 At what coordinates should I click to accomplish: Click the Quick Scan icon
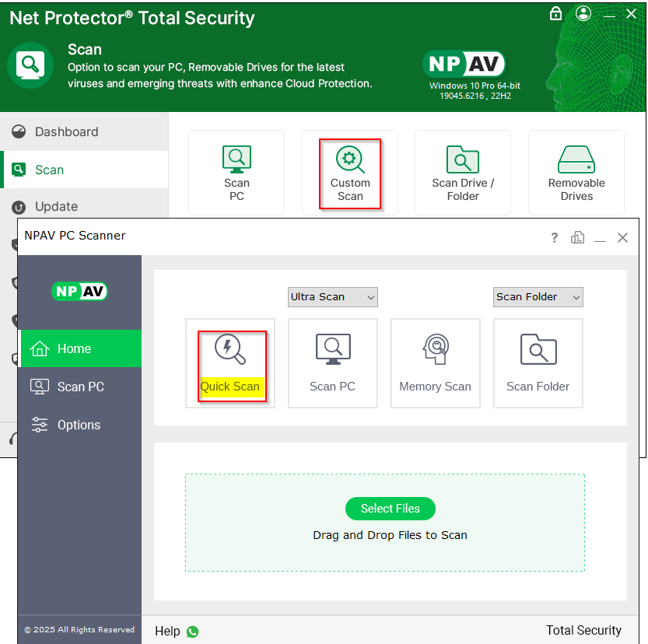[230, 349]
